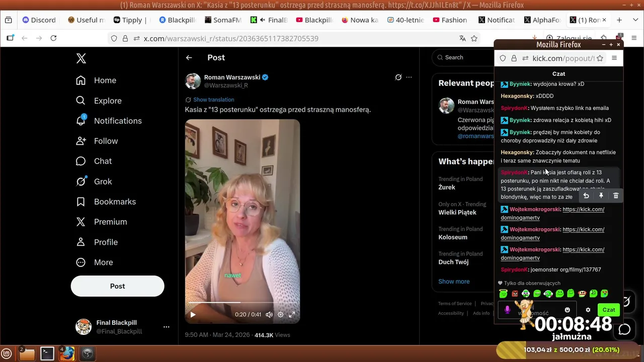Click the Grok icon on the post
The image size is (644, 362).
tap(398, 77)
